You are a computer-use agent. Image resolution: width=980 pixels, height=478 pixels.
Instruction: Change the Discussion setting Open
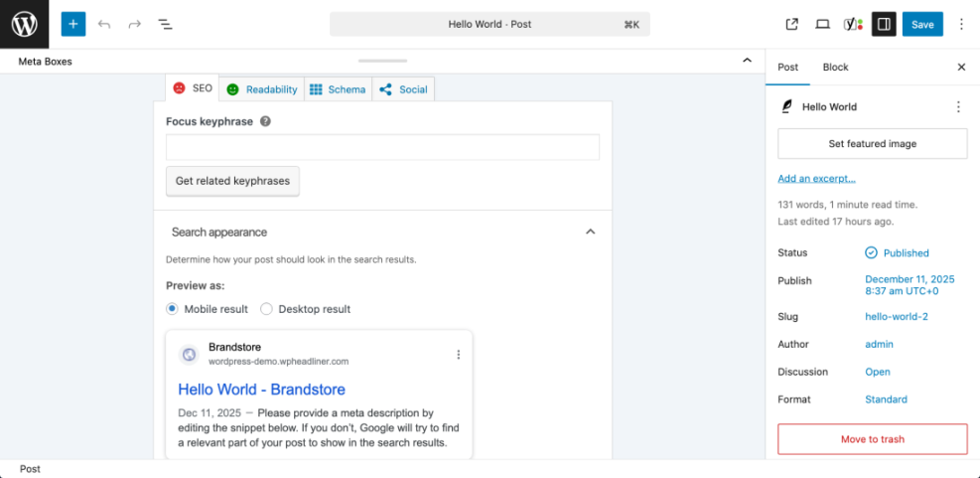pos(878,372)
